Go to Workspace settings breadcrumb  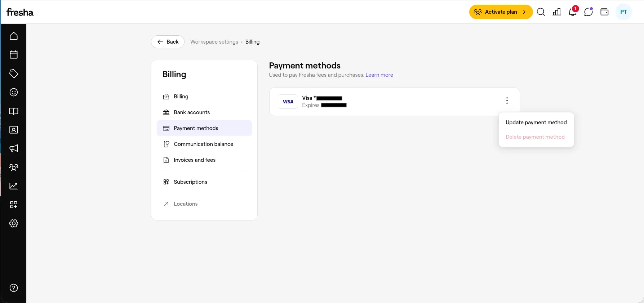214,42
